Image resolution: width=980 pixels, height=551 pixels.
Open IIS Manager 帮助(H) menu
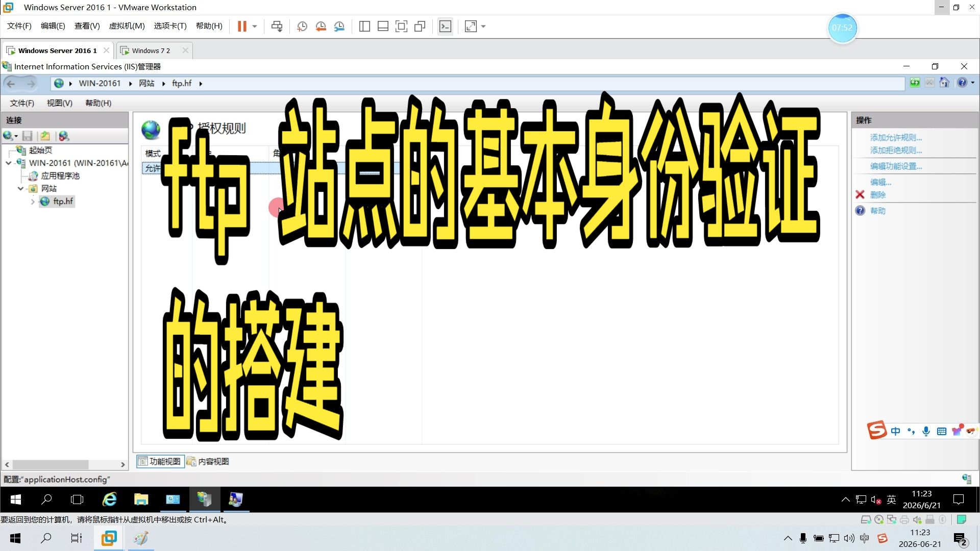click(x=99, y=103)
